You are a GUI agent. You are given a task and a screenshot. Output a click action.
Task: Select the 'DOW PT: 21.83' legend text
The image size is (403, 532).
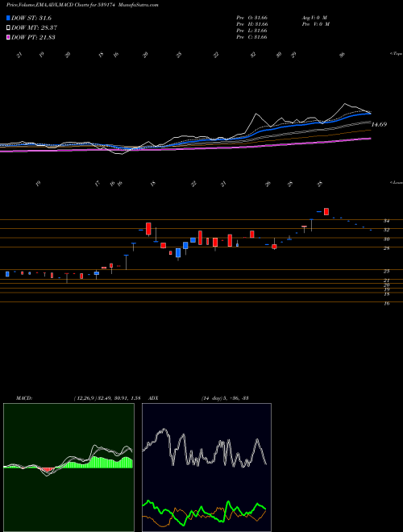pos(33,37)
